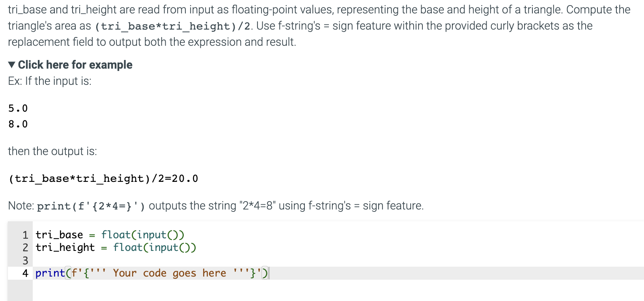Image resolution: width=644 pixels, height=301 pixels.
Task: Click the tri_height variable on line 2
Action: point(64,247)
